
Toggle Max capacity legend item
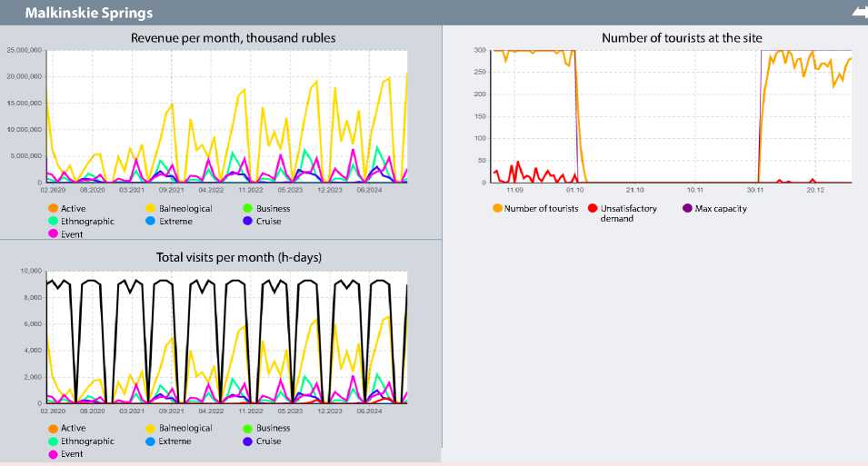click(x=714, y=209)
